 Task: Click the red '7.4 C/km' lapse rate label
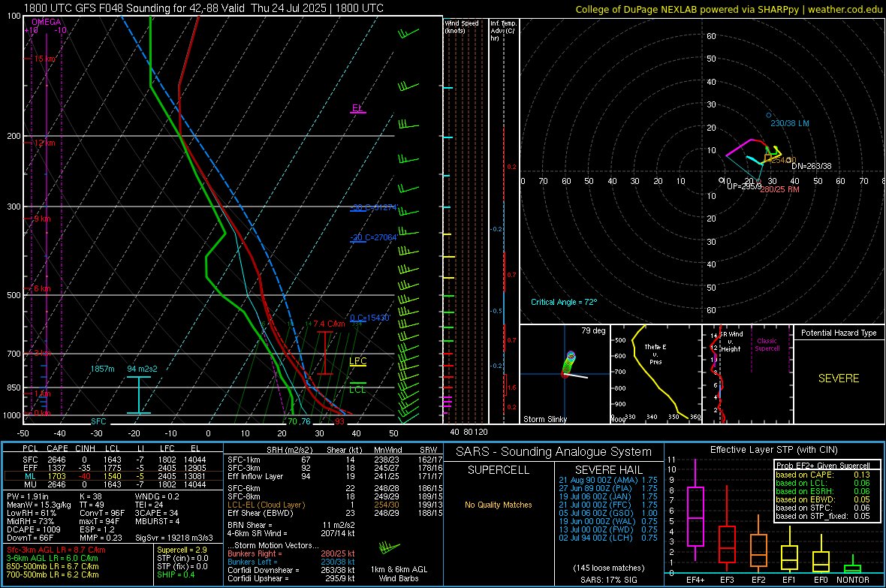[x=329, y=324]
